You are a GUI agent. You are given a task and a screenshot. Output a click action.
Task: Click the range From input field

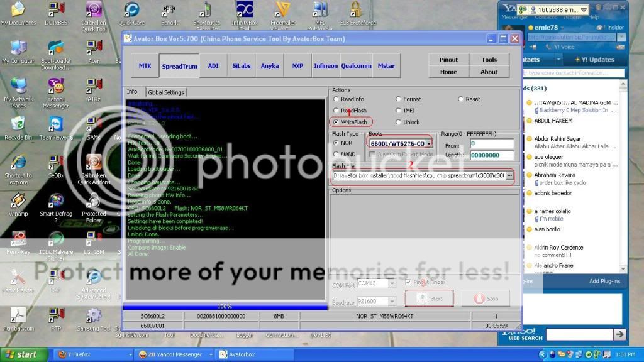pos(491,144)
